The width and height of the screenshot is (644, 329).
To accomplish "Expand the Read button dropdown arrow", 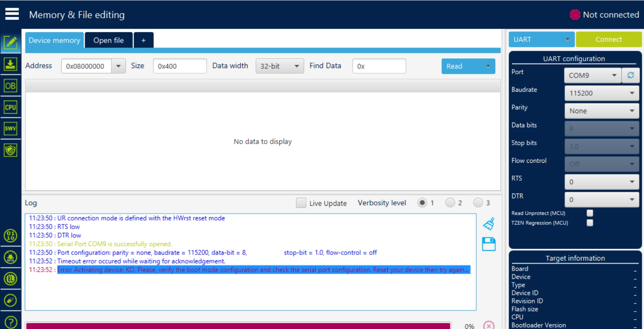I will (488, 66).
